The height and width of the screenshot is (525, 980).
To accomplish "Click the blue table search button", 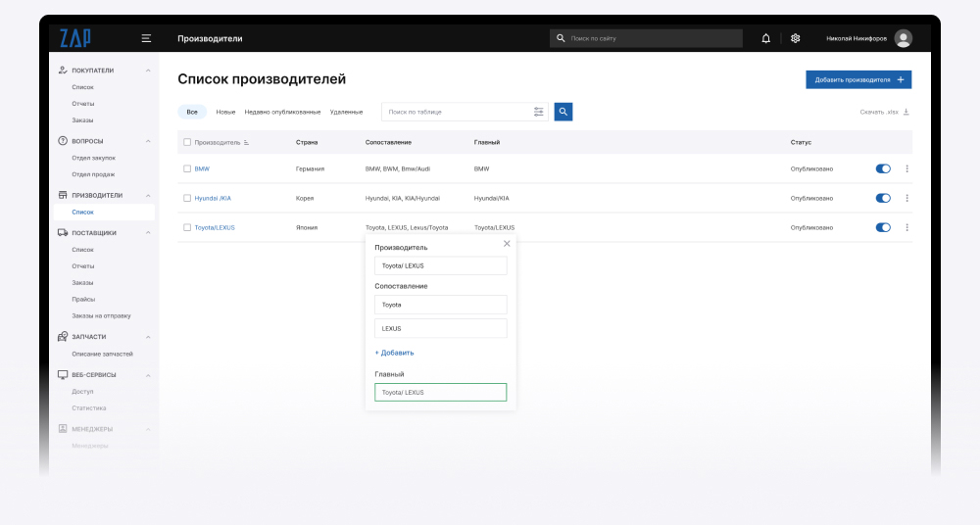I will coord(563,112).
